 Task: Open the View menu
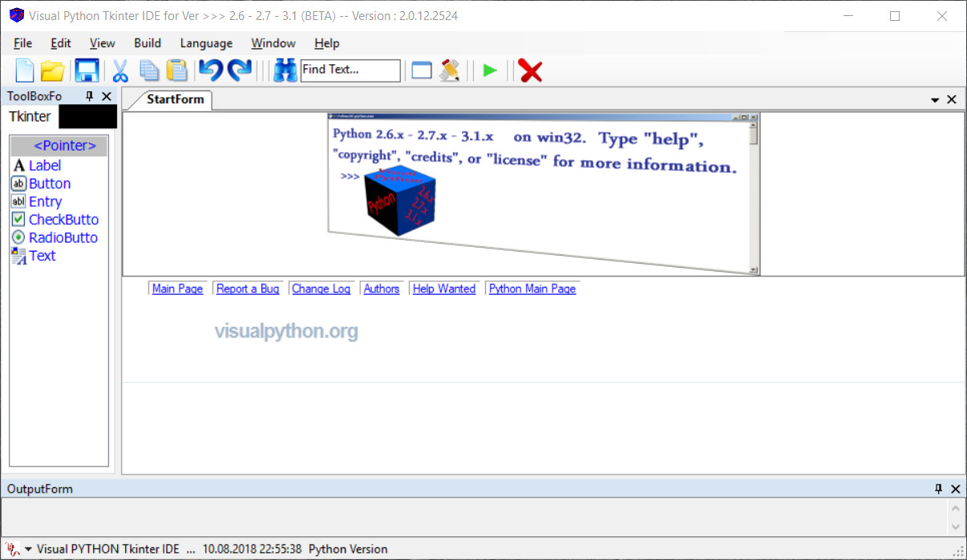[x=103, y=43]
